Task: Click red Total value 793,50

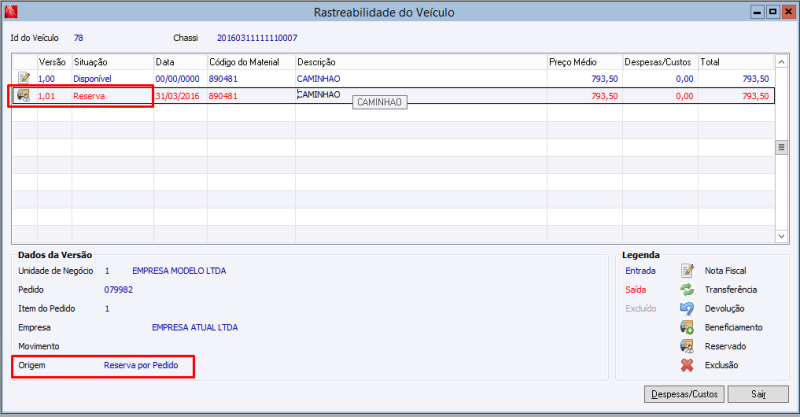Action: pyautogui.click(x=756, y=96)
